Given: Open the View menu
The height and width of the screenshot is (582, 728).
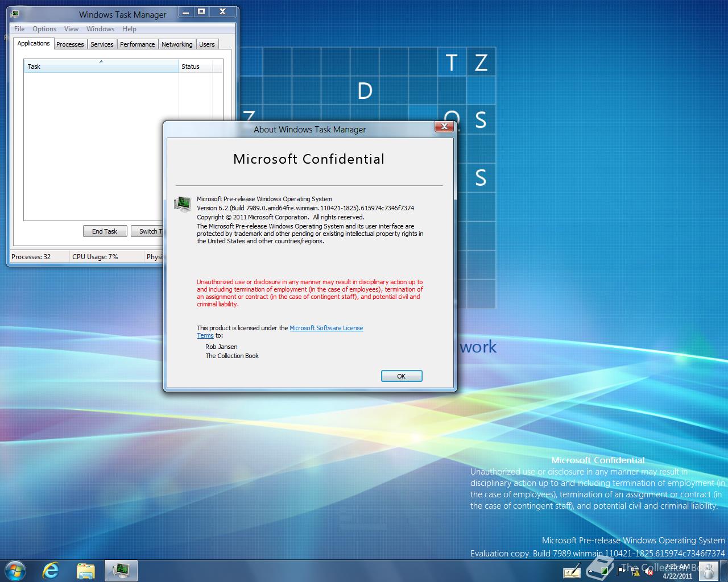Looking at the screenshot, I should coord(71,29).
